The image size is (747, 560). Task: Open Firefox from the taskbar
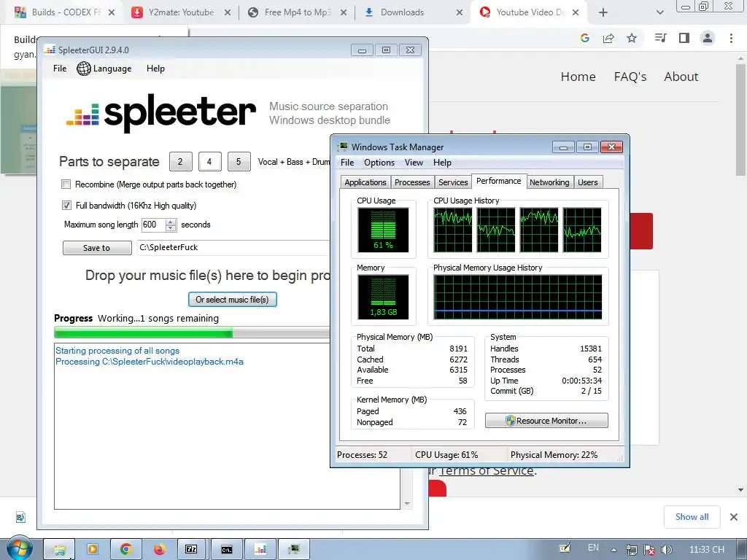(159, 550)
